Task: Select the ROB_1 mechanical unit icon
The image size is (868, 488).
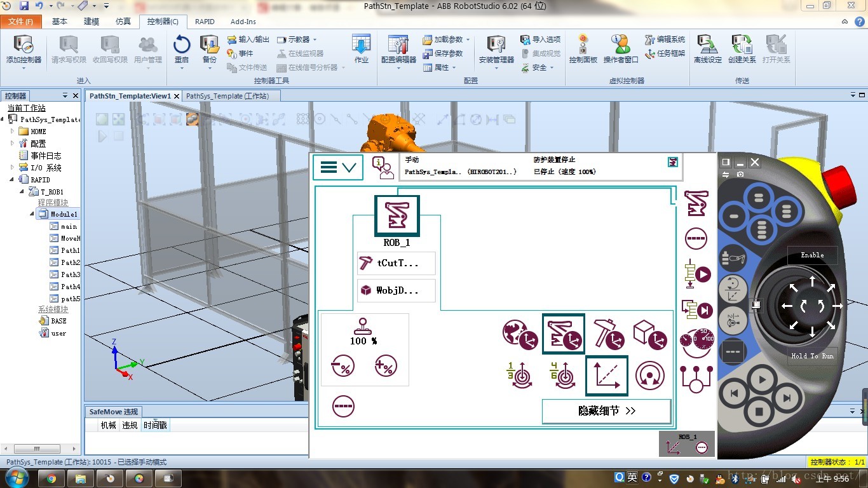Action: tap(397, 216)
